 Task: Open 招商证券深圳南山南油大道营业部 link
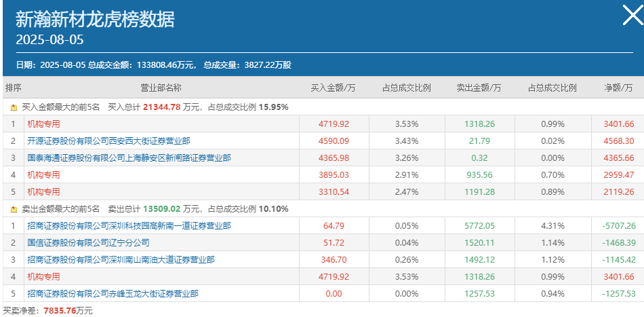point(121,259)
